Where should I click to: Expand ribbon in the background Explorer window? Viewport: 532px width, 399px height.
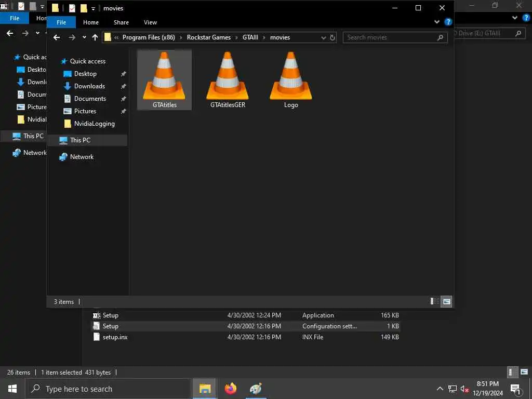click(x=515, y=18)
